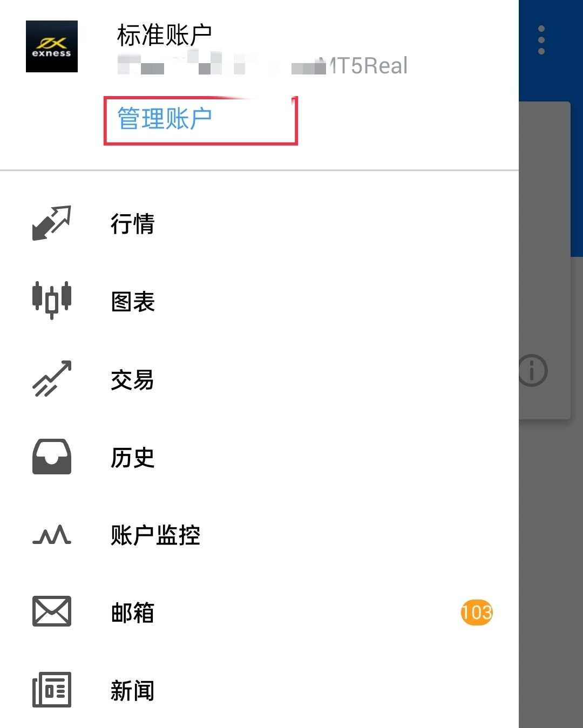This screenshot has width=583, height=728.
Task: Tap the 交易 trade arrow icon
Action: point(52,379)
